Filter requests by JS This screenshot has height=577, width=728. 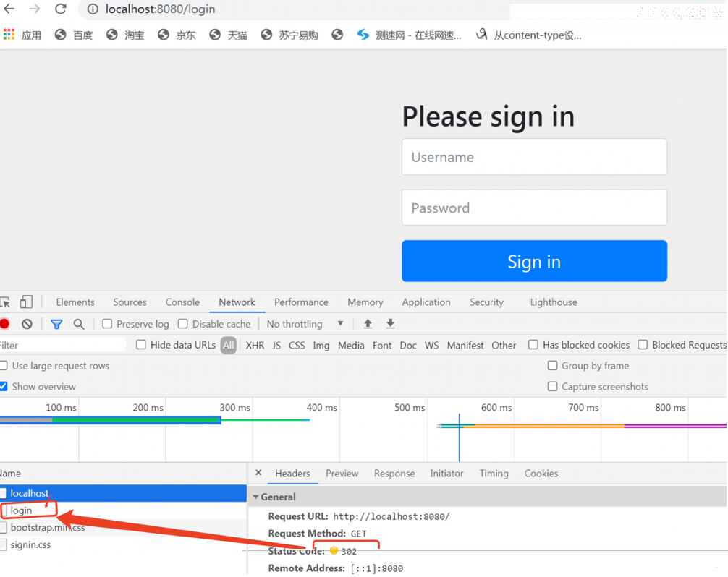click(x=276, y=345)
